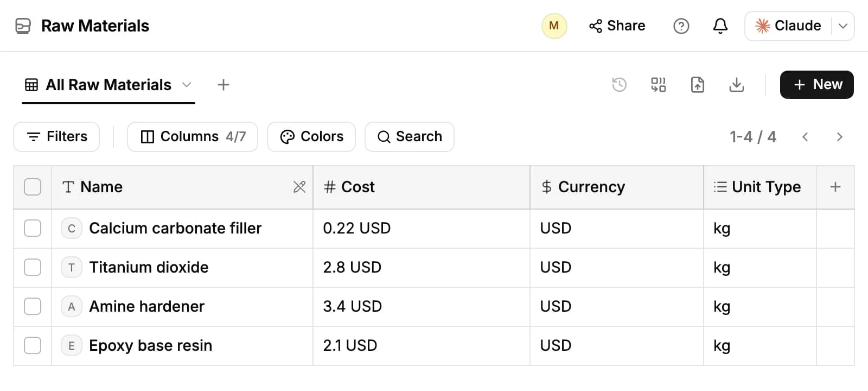Click the Unit Type column header
Image resolution: width=868 pixels, height=391 pixels.
(759, 187)
